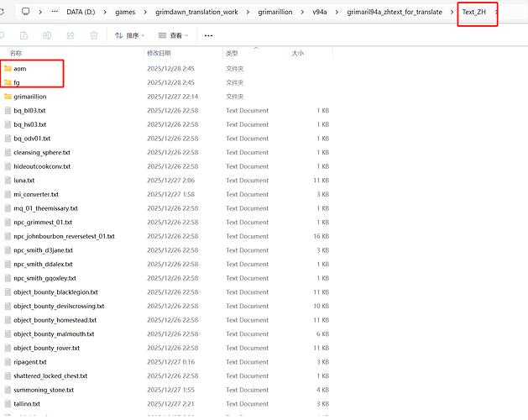The width and height of the screenshot is (528, 420).
Task: Click the PC monitor icon in address bar
Action: 26,12
